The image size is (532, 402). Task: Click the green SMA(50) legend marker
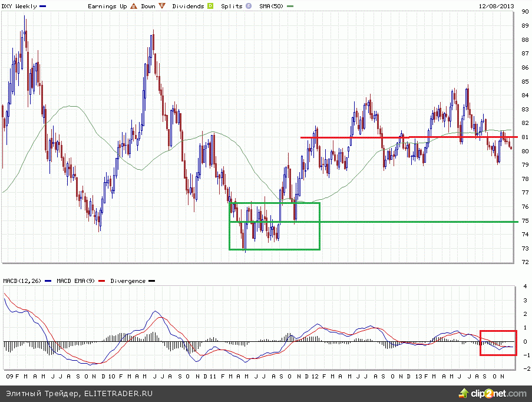(290, 6)
